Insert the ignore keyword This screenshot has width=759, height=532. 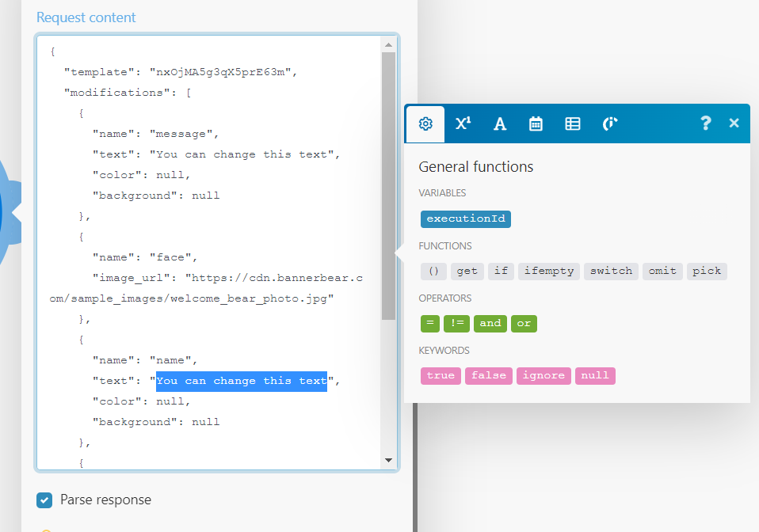pyautogui.click(x=544, y=375)
